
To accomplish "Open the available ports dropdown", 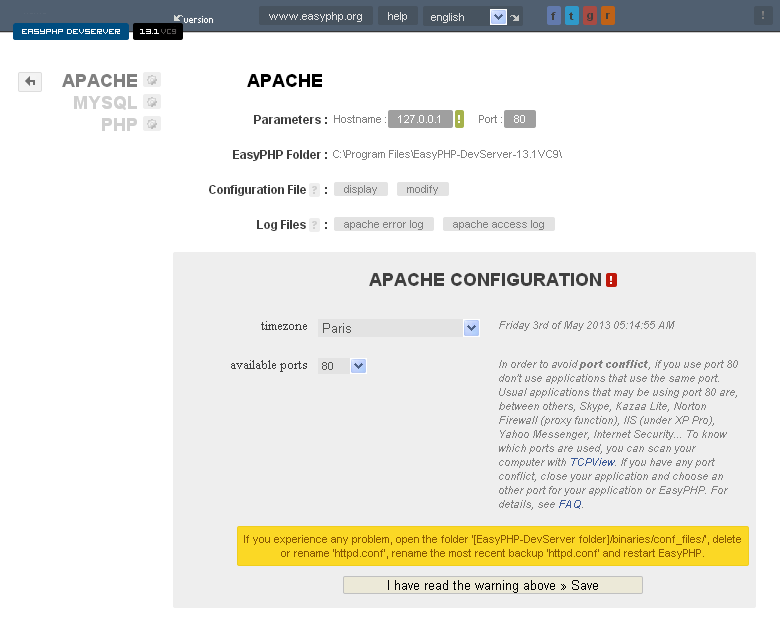I will (x=342, y=366).
